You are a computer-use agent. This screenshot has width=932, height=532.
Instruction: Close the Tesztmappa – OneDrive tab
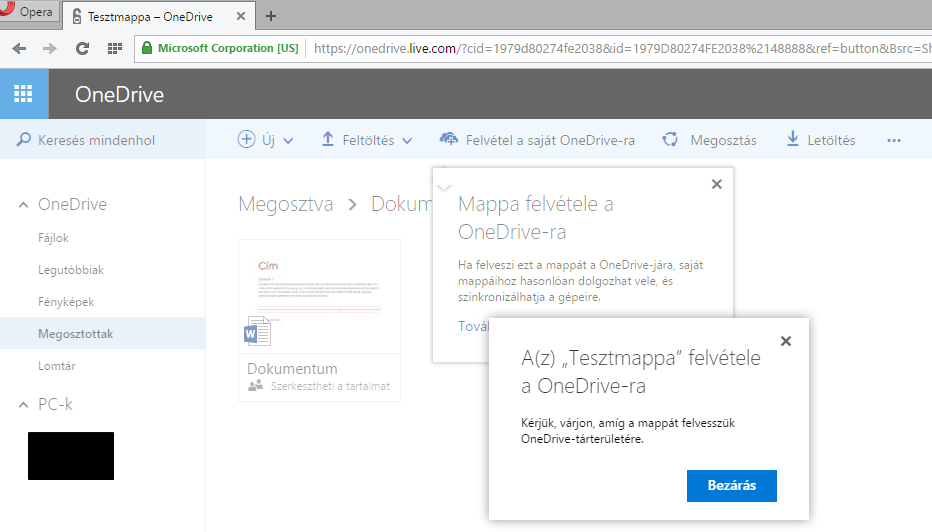pos(241,16)
